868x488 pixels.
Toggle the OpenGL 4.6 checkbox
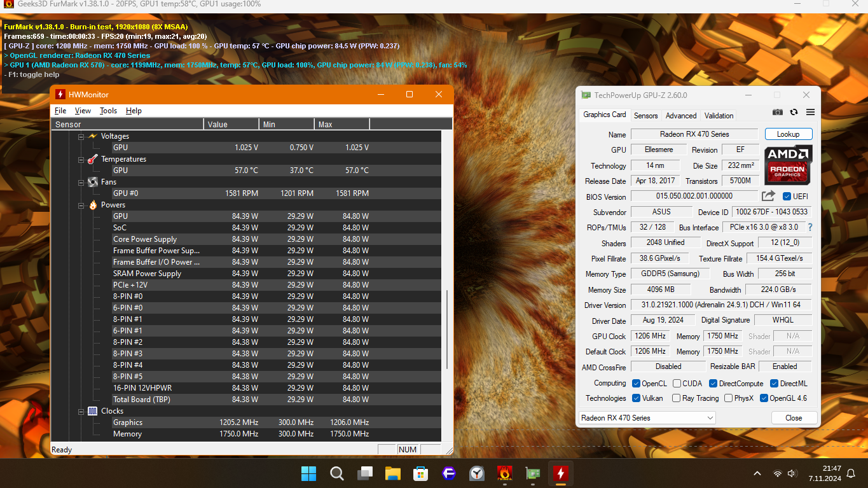point(764,398)
